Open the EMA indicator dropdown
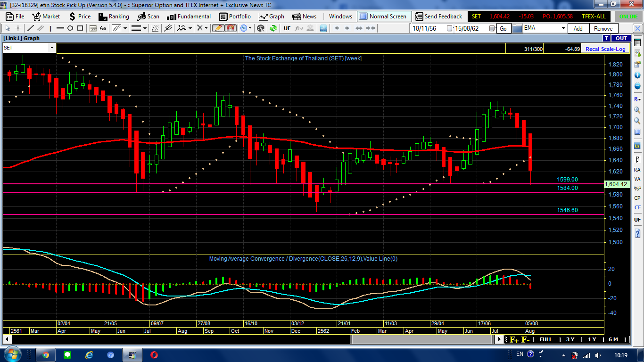Image resolution: width=644 pixels, height=362 pixels. (x=563, y=28)
